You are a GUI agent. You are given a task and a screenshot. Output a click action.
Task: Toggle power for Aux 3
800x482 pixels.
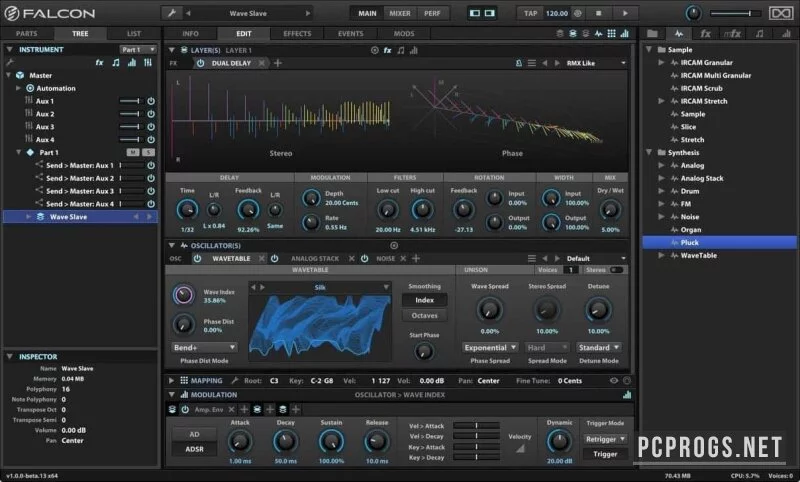[x=151, y=126]
